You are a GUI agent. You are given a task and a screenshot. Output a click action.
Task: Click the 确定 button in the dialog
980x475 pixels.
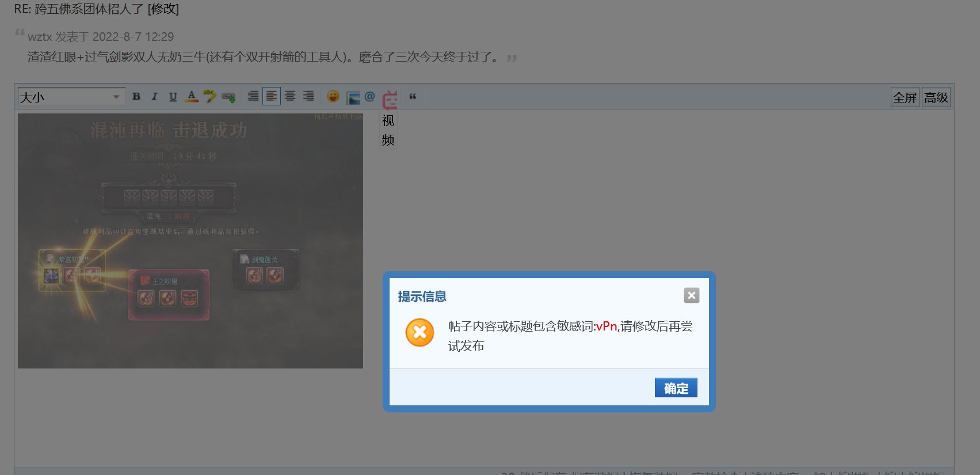tap(676, 388)
